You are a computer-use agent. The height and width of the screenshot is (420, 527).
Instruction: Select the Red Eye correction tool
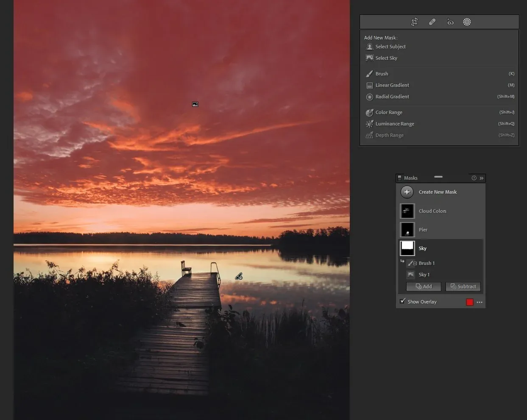(450, 22)
